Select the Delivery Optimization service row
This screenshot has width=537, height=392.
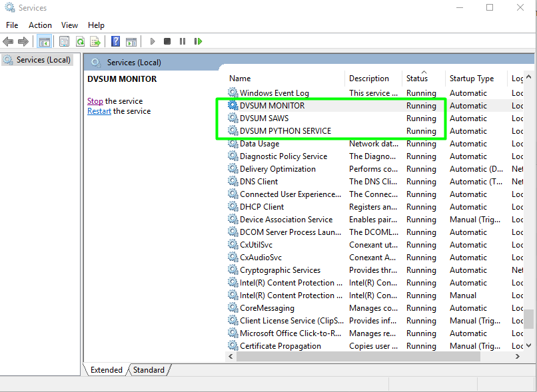375,168
